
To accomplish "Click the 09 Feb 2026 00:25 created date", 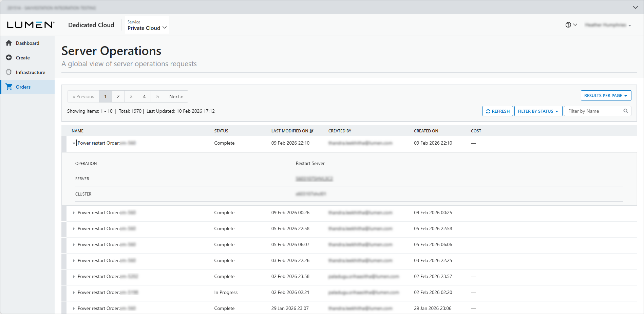I will pos(433,213).
